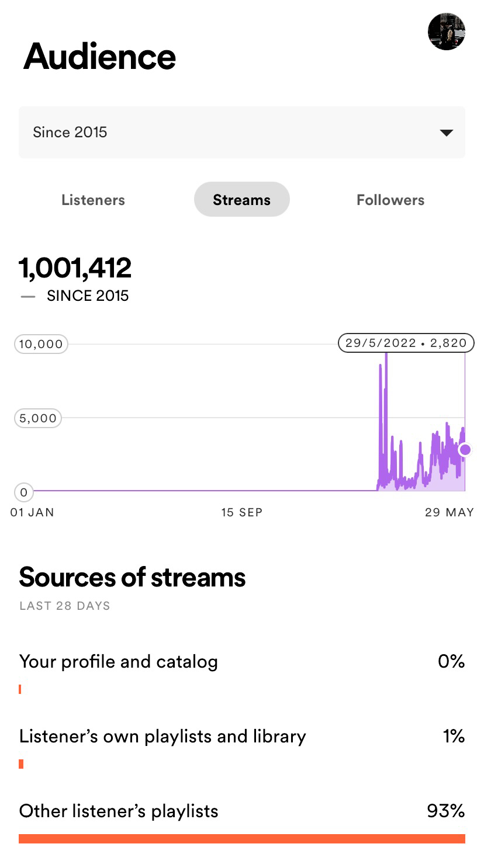Click the 29/5/2022 chart tooltip label

(x=406, y=343)
